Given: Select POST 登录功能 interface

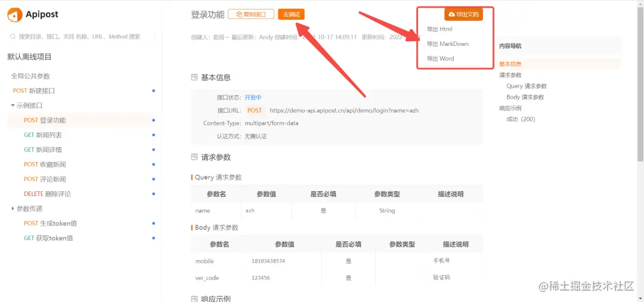Looking at the screenshot, I should click(x=45, y=120).
